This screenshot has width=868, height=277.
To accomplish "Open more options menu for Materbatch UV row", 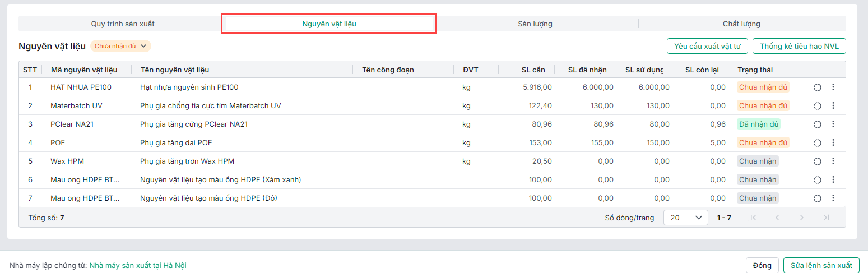I will 833,106.
